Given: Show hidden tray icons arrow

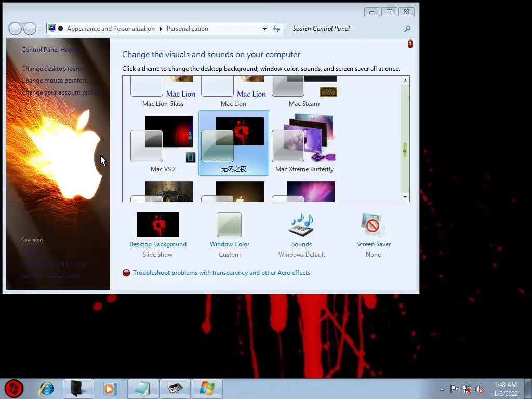Looking at the screenshot, I should click(x=442, y=389).
